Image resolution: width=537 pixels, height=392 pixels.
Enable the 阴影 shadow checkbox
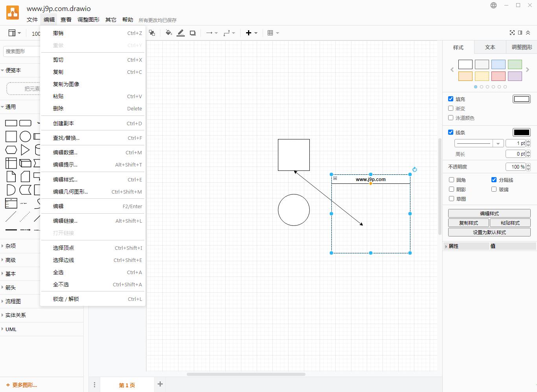coord(452,189)
